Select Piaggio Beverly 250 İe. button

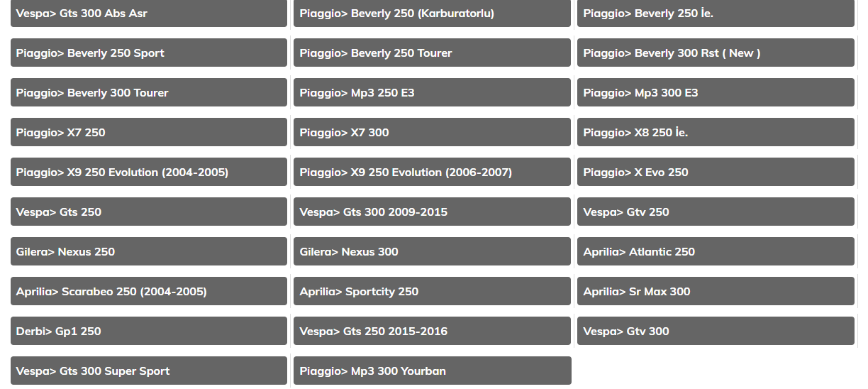click(716, 13)
